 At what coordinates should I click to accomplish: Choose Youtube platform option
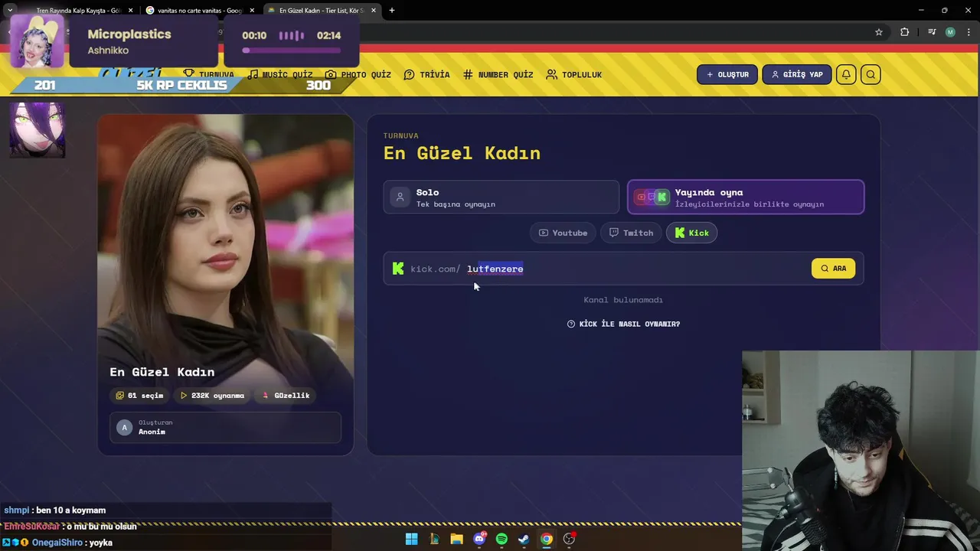coord(563,233)
